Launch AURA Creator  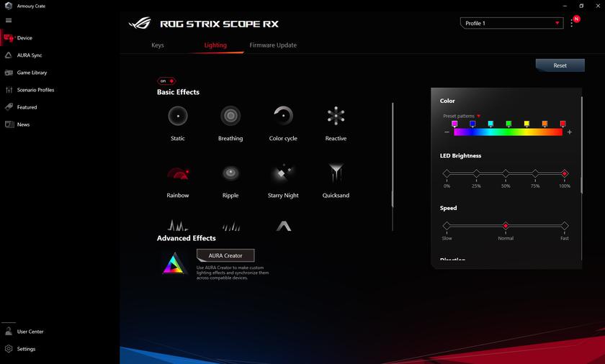pos(225,255)
